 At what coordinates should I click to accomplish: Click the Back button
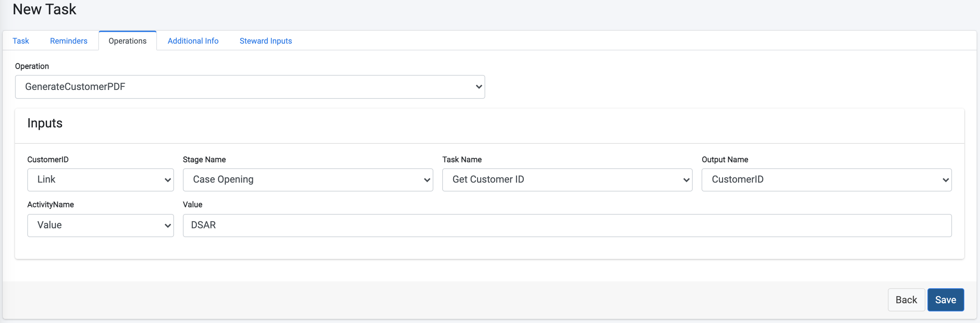pyautogui.click(x=906, y=299)
